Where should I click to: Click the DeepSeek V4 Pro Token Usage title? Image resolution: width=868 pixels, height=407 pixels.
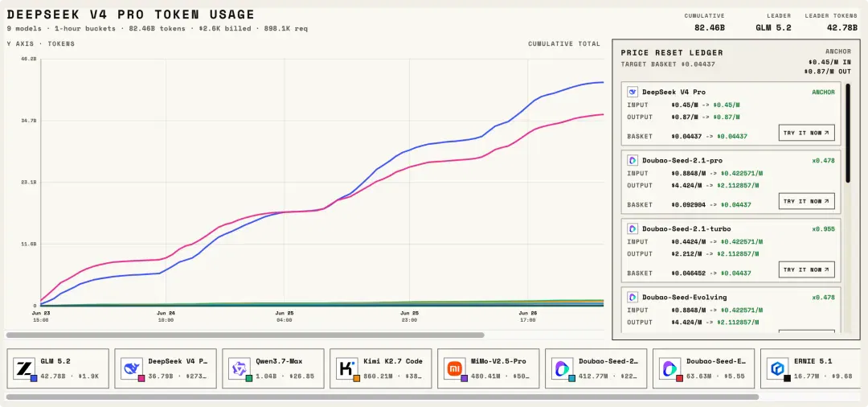pyautogui.click(x=131, y=15)
